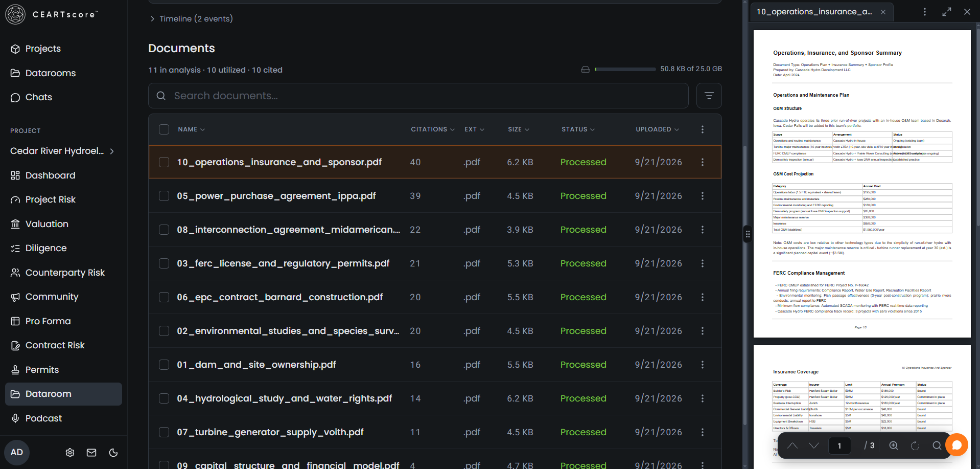The width and height of the screenshot is (980, 469).
Task: Switch to the 10_operations_insurance_a... preview tab
Action: (814, 12)
